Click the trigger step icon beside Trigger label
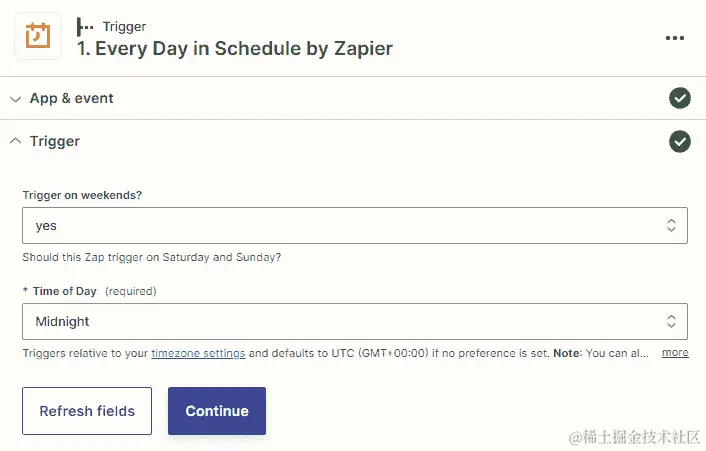 point(85,26)
